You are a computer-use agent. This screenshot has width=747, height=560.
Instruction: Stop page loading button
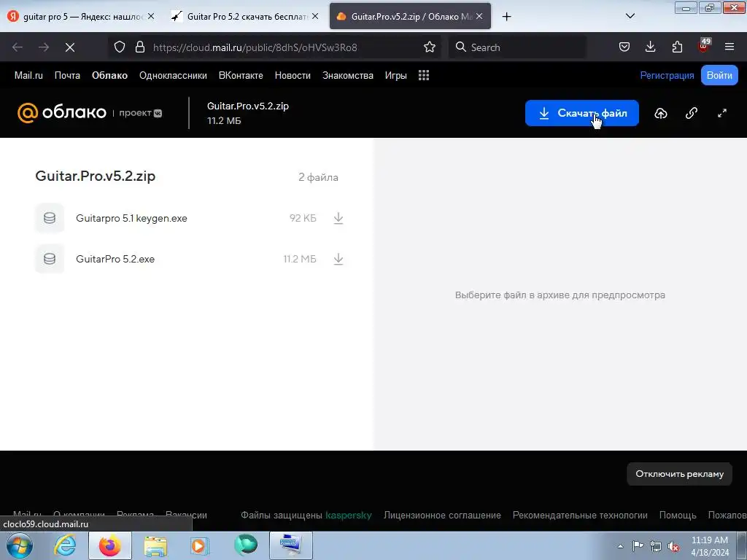pyautogui.click(x=70, y=47)
